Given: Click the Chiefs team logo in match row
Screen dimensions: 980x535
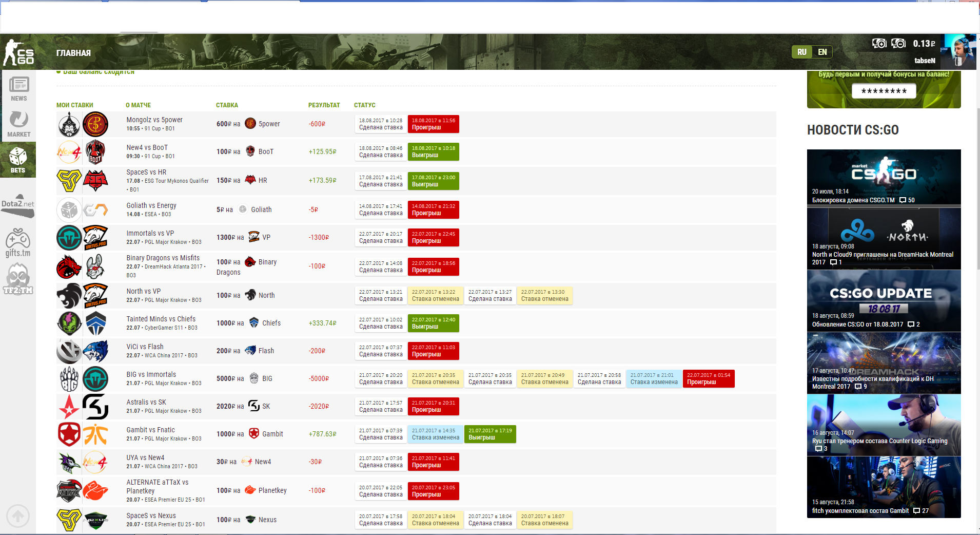Looking at the screenshot, I should 95,323.
